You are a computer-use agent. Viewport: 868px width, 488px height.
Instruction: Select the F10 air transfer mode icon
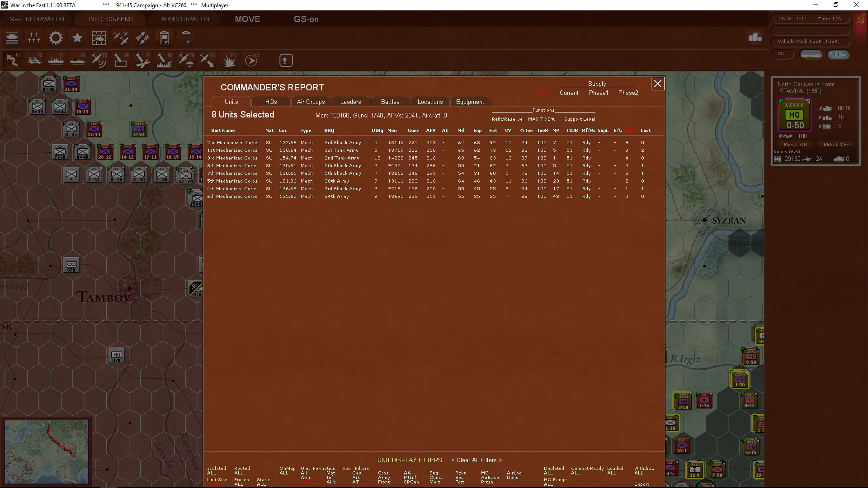click(x=208, y=60)
